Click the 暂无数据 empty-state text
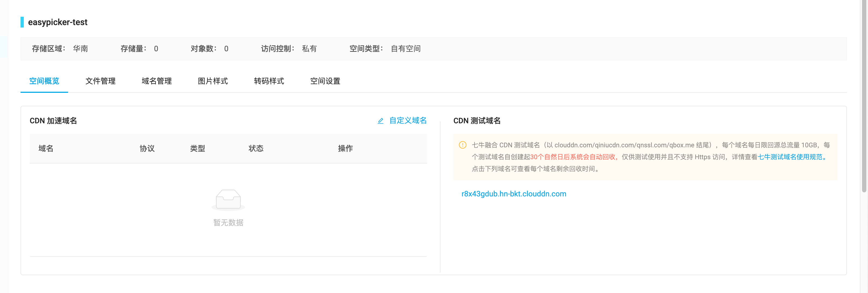This screenshot has width=868, height=293. (x=228, y=222)
